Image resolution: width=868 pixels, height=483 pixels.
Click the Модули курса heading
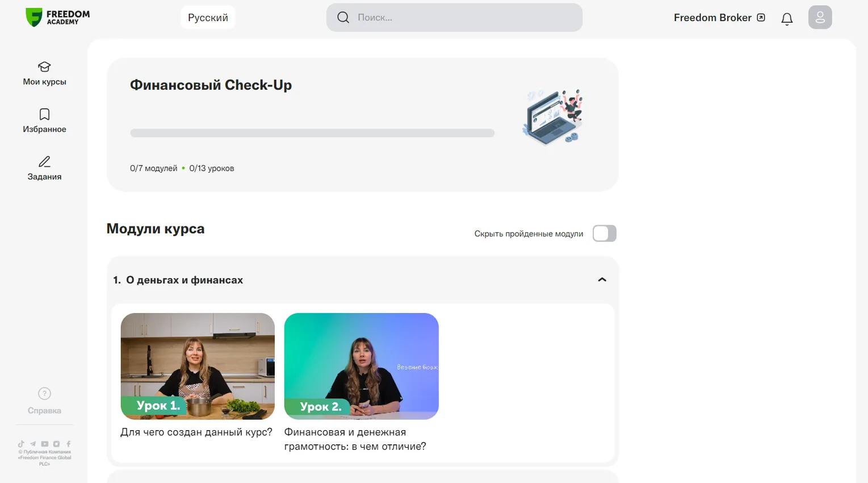(156, 228)
